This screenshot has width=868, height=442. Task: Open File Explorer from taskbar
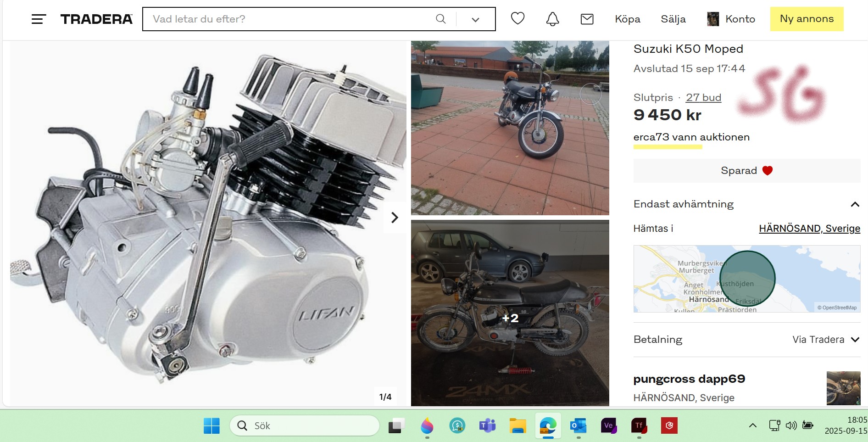(517, 426)
